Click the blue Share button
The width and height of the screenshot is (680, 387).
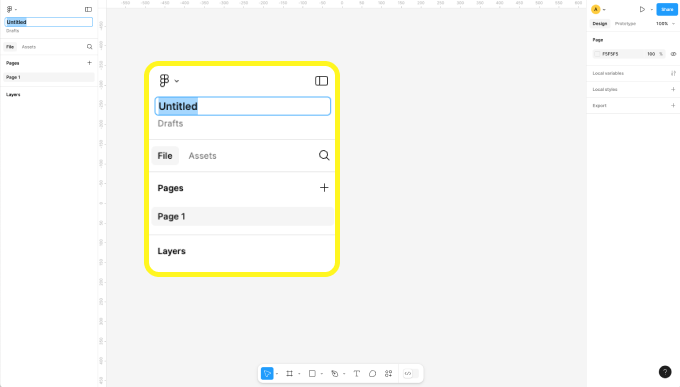(x=667, y=9)
